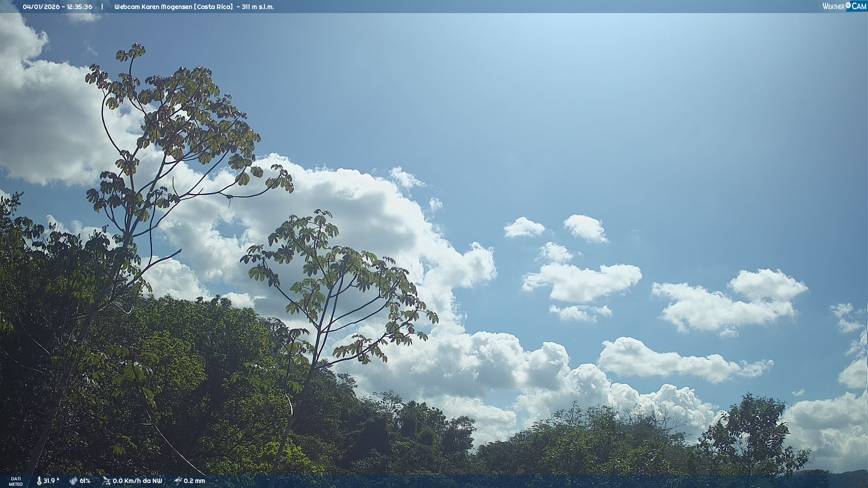Click the 0.0 Km/h da NW wind reading

pyautogui.click(x=137, y=481)
